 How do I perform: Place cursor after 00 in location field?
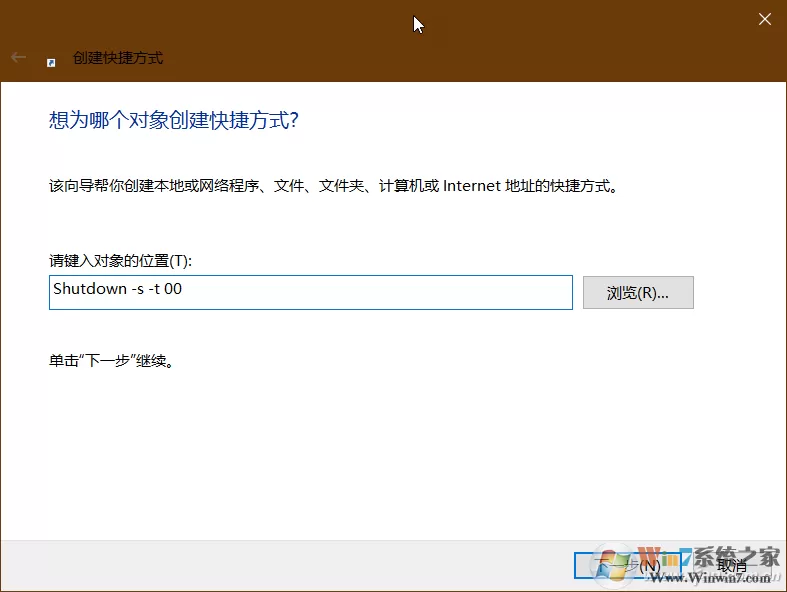tap(183, 289)
